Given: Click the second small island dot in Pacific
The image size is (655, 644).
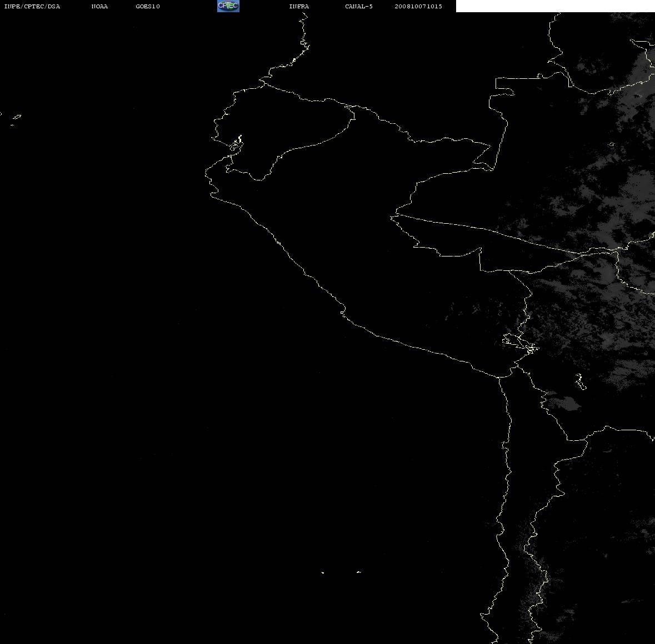Looking at the screenshot, I should pyautogui.click(x=359, y=572).
